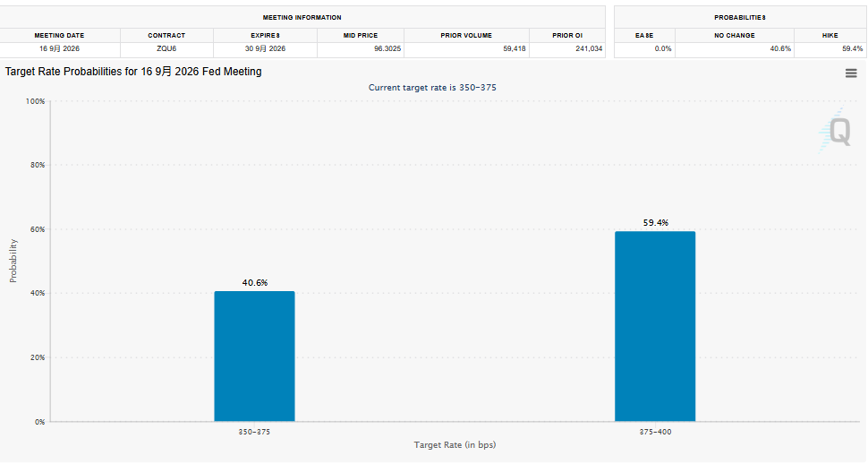Click the 59.4% bar data label
The image size is (868, 464).
(655, 223)
